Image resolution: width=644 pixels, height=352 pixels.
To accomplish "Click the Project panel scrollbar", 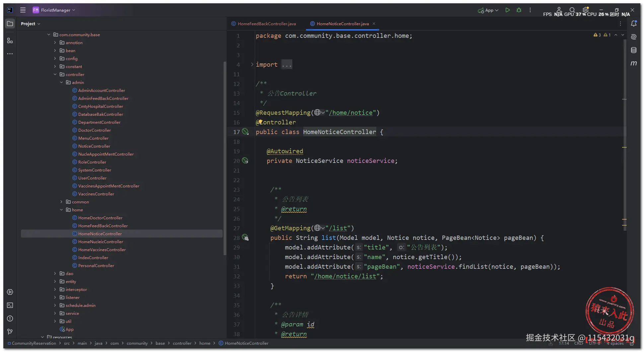I will [225, 158].
